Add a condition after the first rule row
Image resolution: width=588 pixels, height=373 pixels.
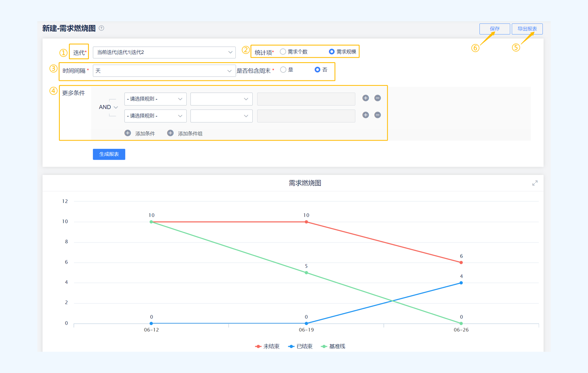[366, 98]
